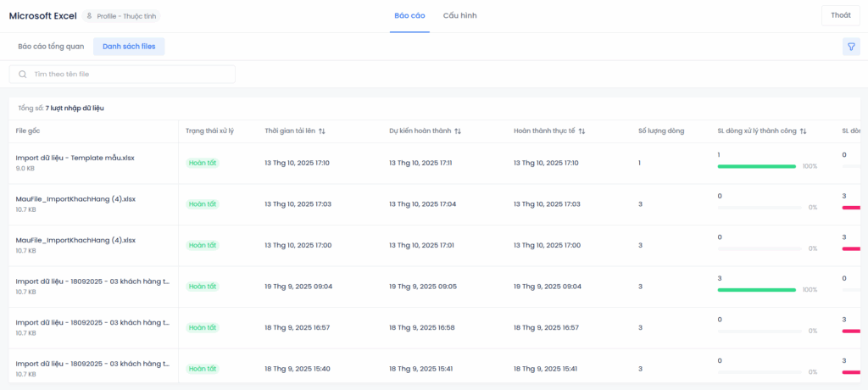
Task: Open the Cấu hình tab
Action: (x=459, y=16)
